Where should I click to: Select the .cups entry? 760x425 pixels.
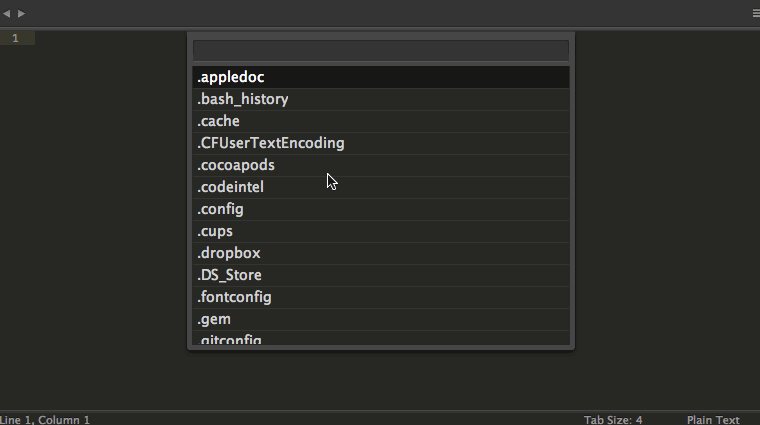381,232
